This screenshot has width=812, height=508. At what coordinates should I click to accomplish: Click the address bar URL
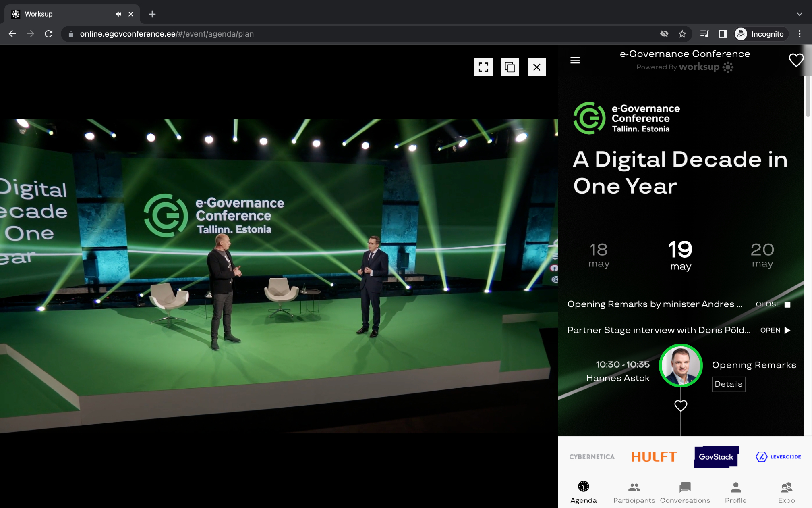point(167,34)
